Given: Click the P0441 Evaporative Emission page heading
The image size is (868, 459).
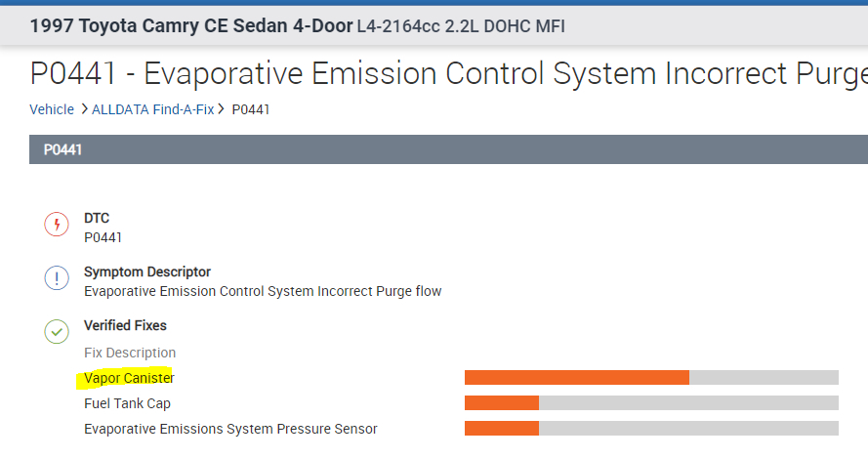Looking at the screenshot, I should pos(448,74).
